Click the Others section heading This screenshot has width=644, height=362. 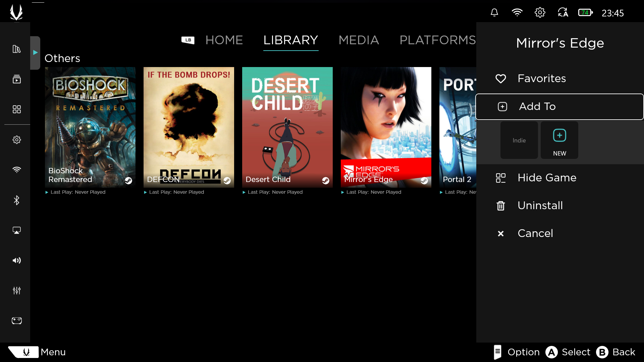(x=62, y=58)
